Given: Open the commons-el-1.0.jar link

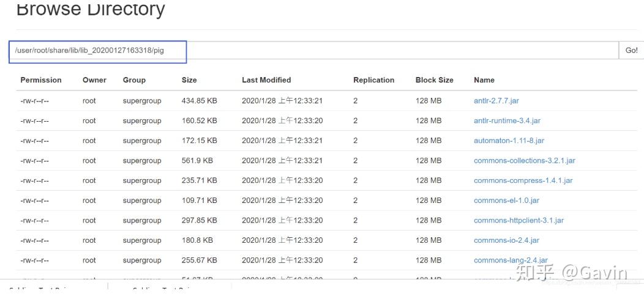Looking at the screenshot, I should [x=506, y=201].
